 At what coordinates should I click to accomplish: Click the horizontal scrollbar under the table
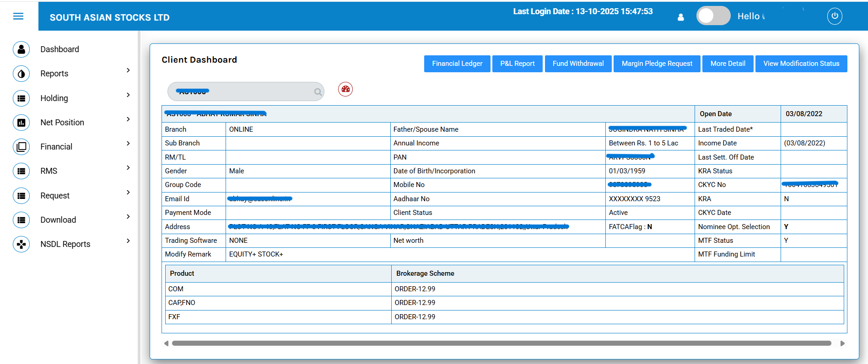click(x=501, y=343)
